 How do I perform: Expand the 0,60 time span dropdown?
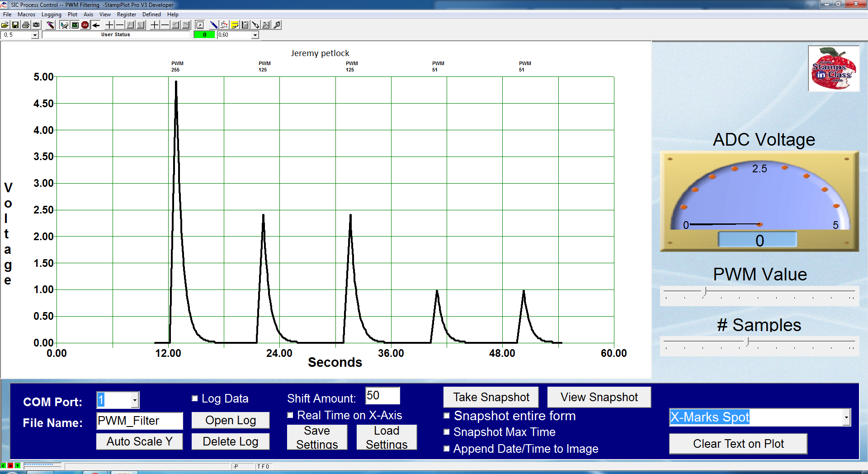(255, 35)
